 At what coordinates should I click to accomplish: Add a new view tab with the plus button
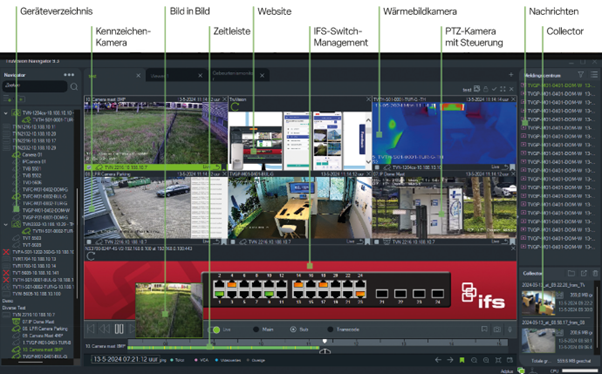[x=511, y=75]
